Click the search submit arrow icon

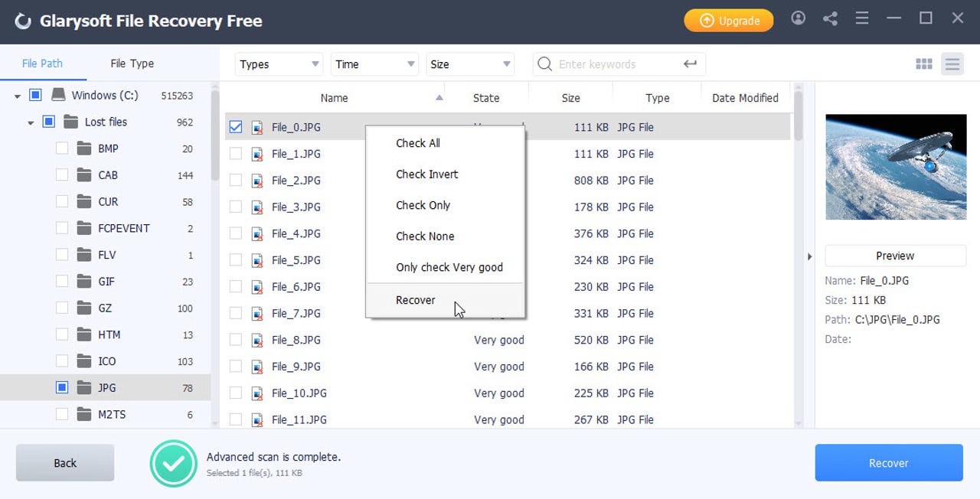[691, 64]
